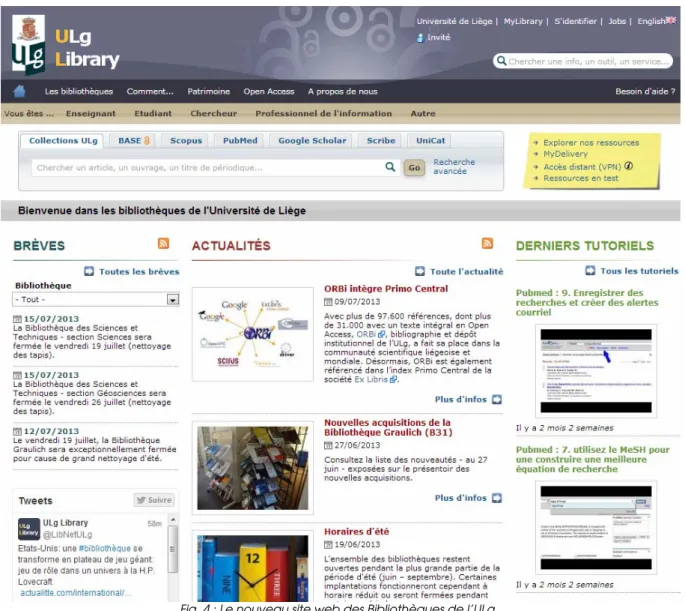This screenshot has width=685, height=611.
Task: Click the magnifier icon in collections search
Action: coord(390,167)
